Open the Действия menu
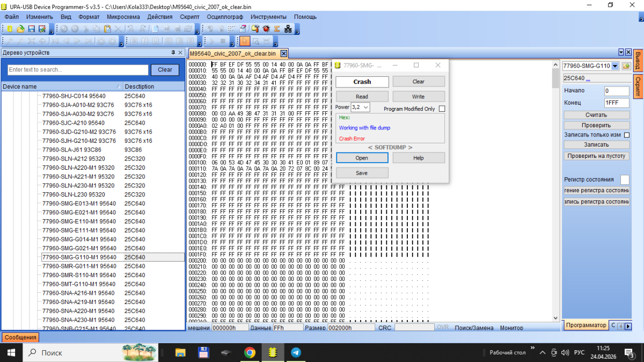 coord(159,17)
